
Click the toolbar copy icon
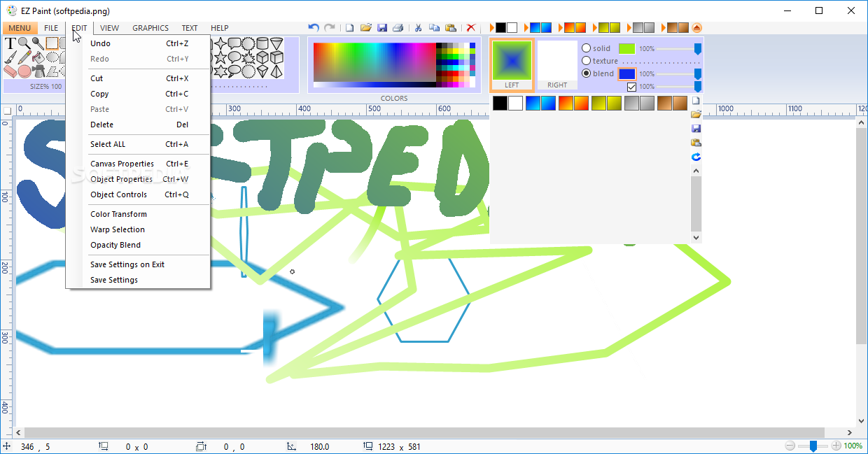click(434, 28)
